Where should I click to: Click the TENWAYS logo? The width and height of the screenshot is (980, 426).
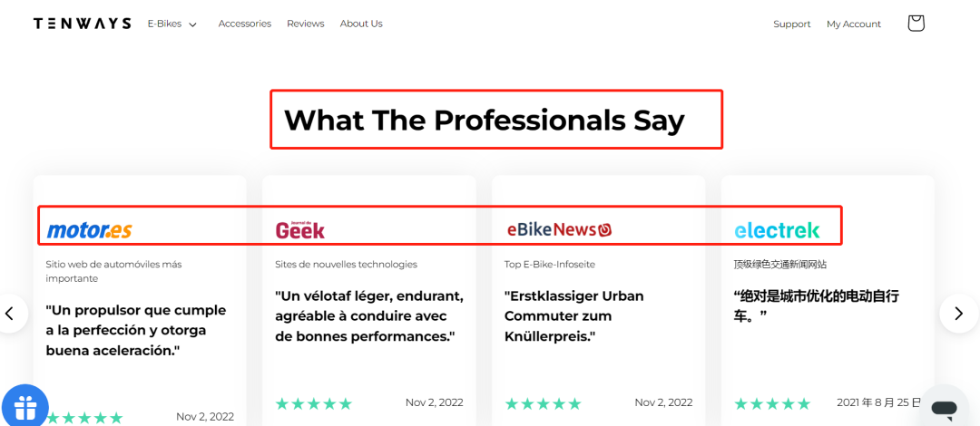pyautogui.click(x=82, y=24)
